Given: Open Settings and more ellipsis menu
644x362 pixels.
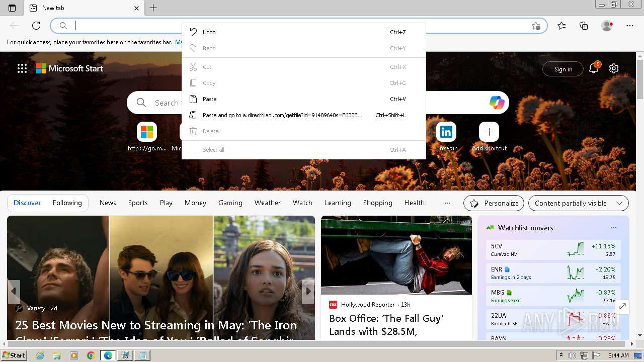Looking at the screenshot, I should coord(630,26).
